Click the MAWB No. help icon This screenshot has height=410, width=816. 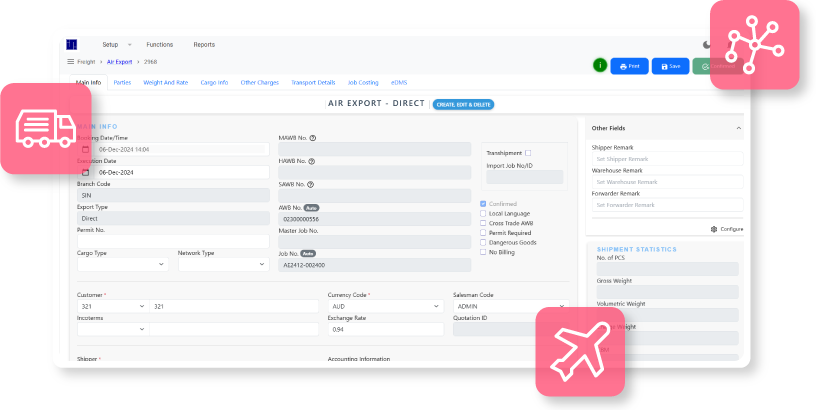coord(313,138)
